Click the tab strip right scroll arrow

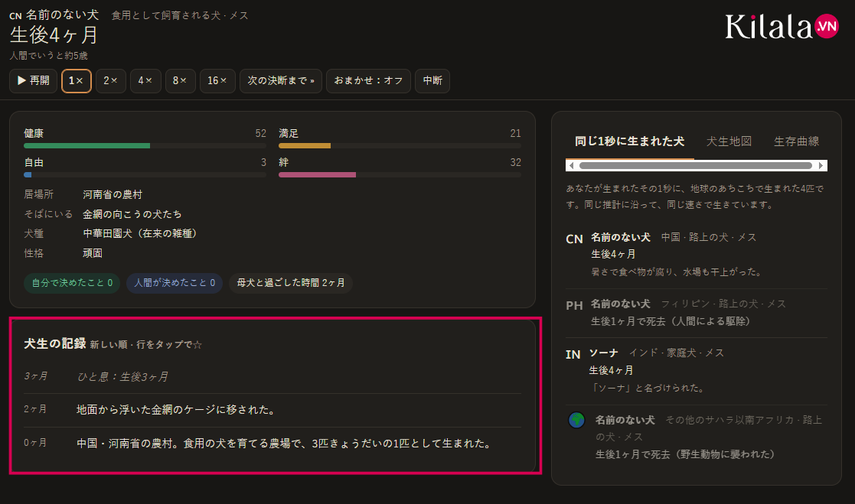[x=821, y=166]
